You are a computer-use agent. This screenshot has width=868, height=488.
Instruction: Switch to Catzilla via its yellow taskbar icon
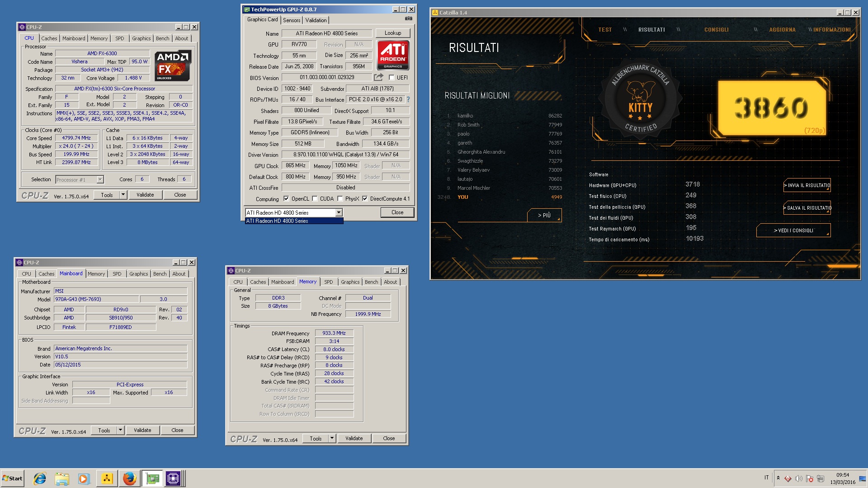pyautogui.click(x=107, y=479)
